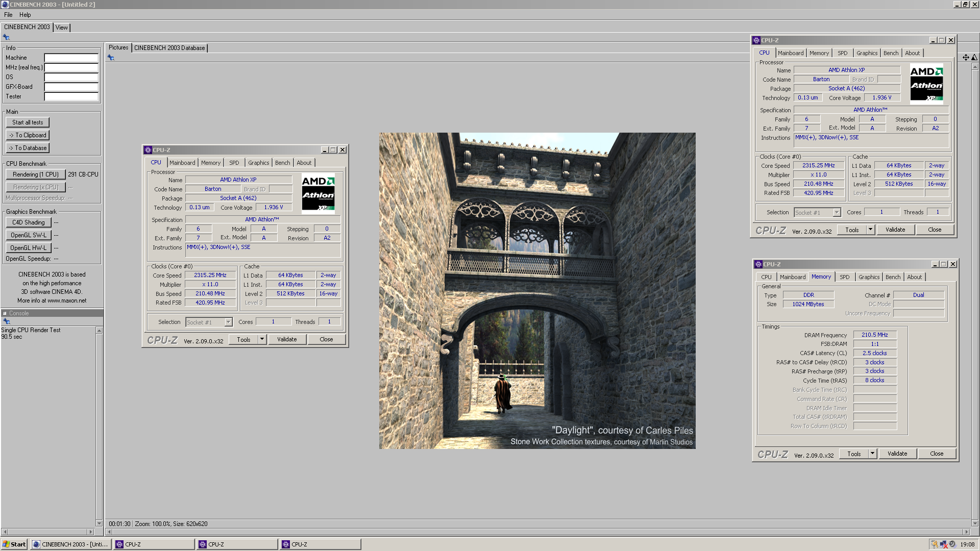Click the CPU-Z title bar icon of center window
Image resolution: width=980 pixels, height=551 pixels.
(x=148, y=150)
